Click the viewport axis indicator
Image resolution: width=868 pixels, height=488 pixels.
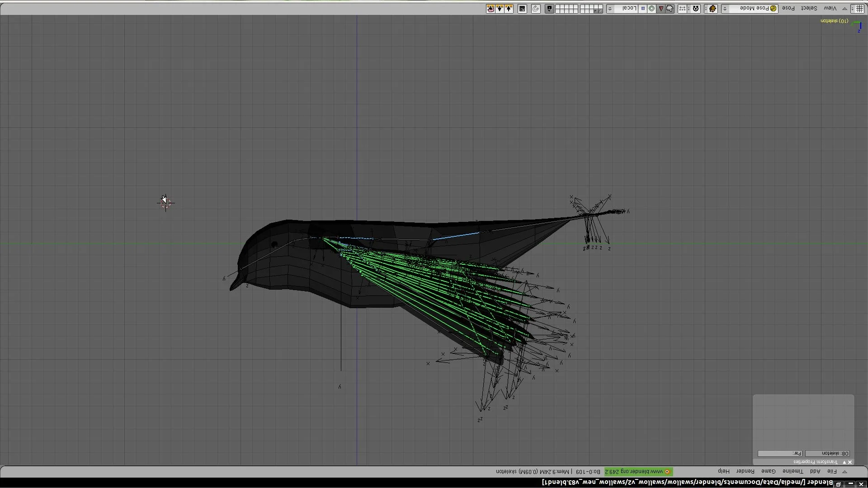click(857, 26)
